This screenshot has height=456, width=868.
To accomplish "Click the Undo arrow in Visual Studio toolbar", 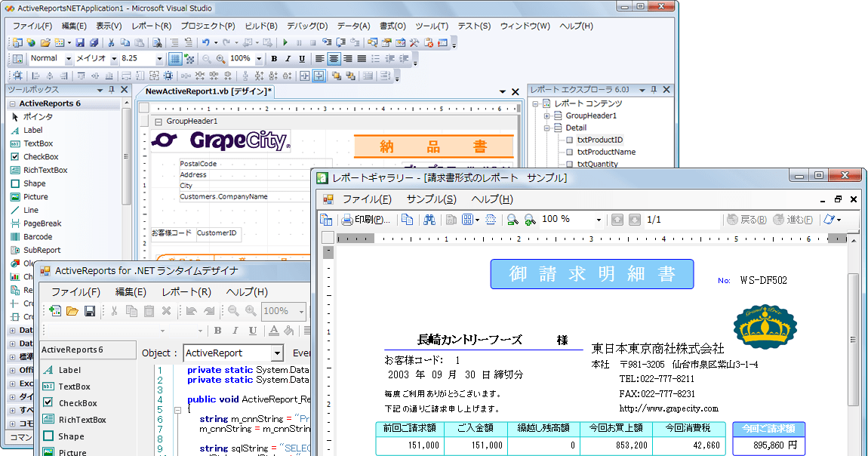I will pyautogui.click(x=206, y=42).
